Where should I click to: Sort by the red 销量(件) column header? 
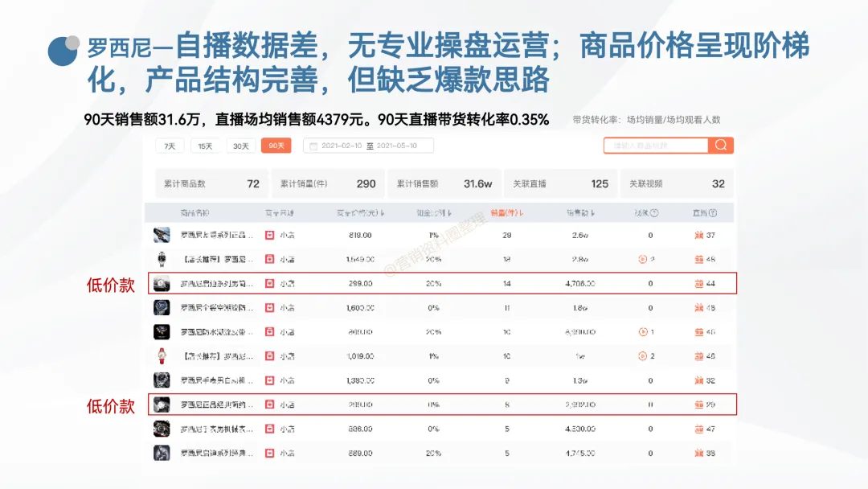point(507,212)
